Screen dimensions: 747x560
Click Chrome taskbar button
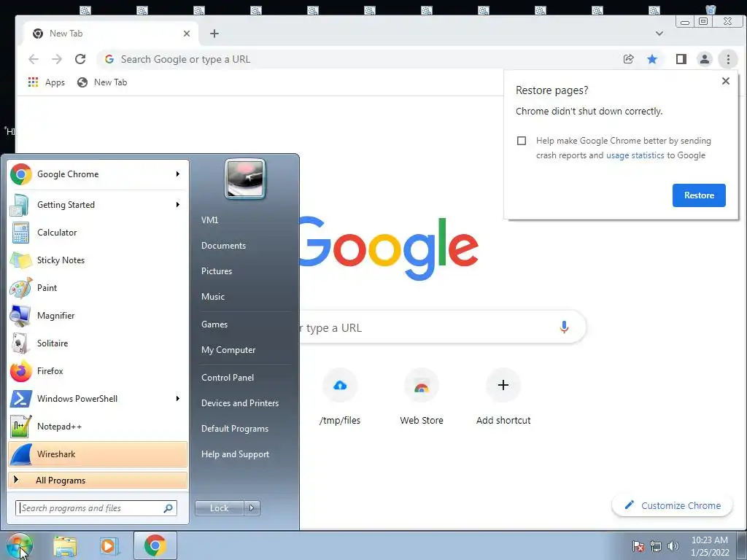155,545
